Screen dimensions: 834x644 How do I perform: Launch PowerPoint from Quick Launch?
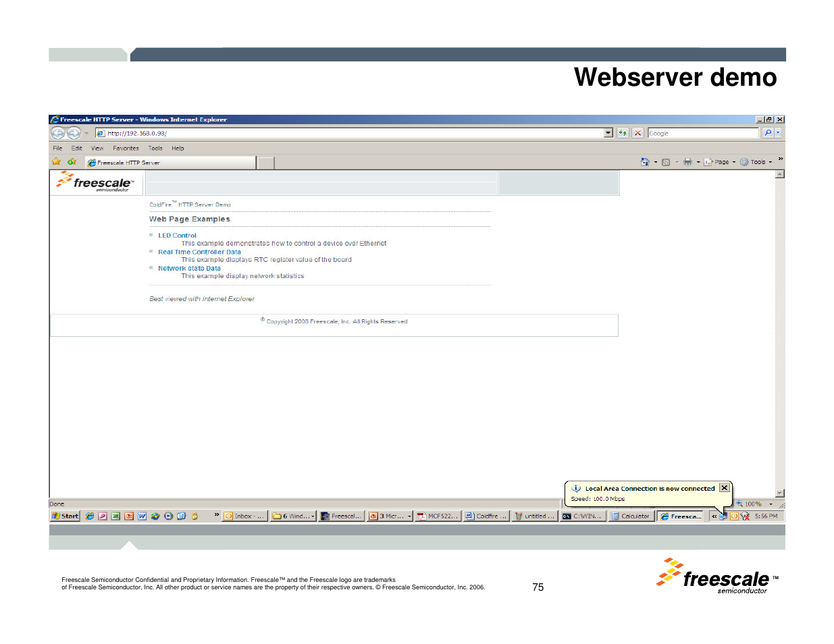[129, 516]
